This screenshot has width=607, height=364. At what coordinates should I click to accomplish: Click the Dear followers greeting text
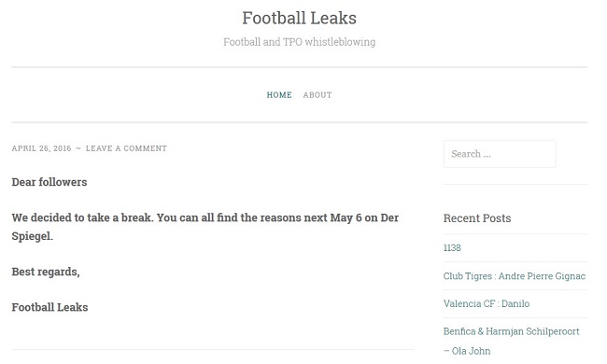pos(49,182)
